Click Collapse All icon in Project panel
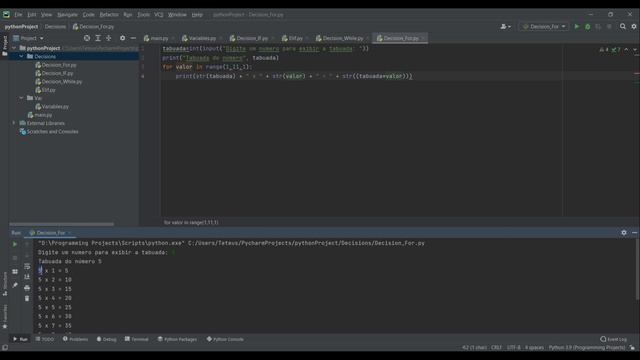The image size is (640, 360). [x=109, y=38]
